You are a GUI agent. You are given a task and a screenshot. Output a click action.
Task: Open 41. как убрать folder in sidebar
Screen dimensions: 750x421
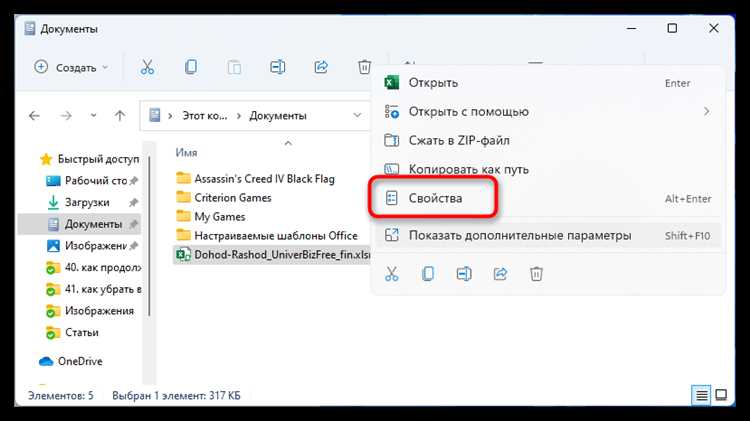(93, 289)
